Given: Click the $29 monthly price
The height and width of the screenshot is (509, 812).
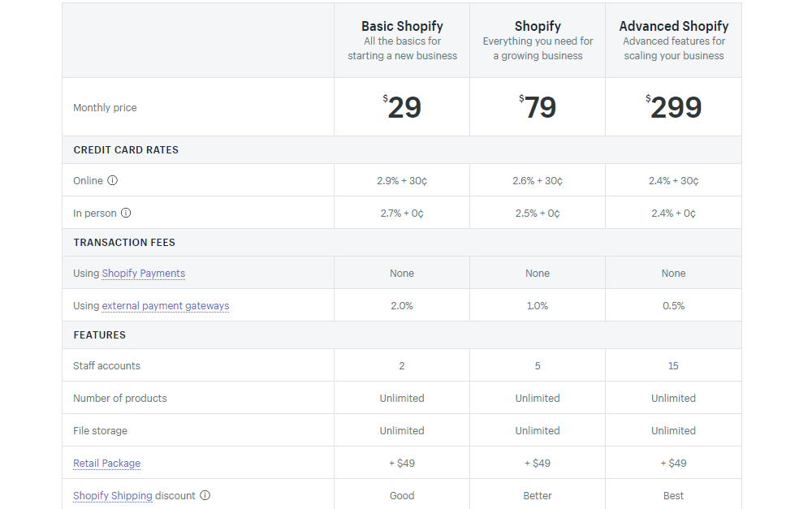Looking at the screenshot, I should 403,107.
